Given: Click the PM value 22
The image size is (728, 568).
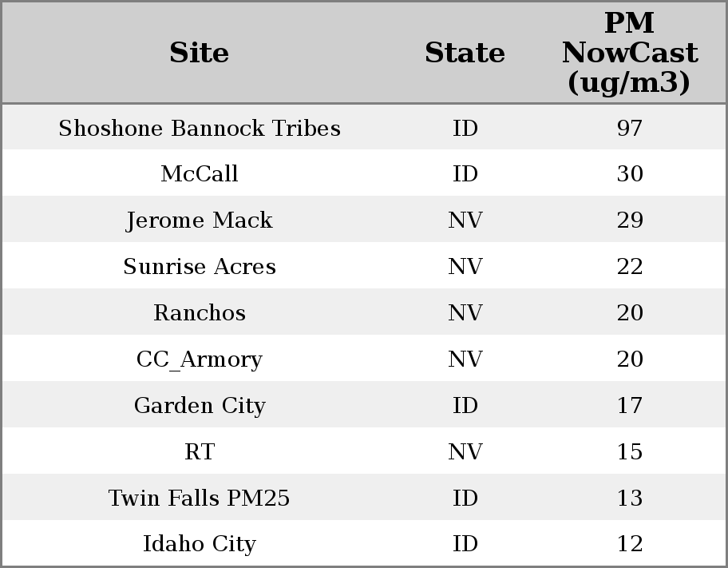Looking at the screenshot, I should click(x=629, y=267).
